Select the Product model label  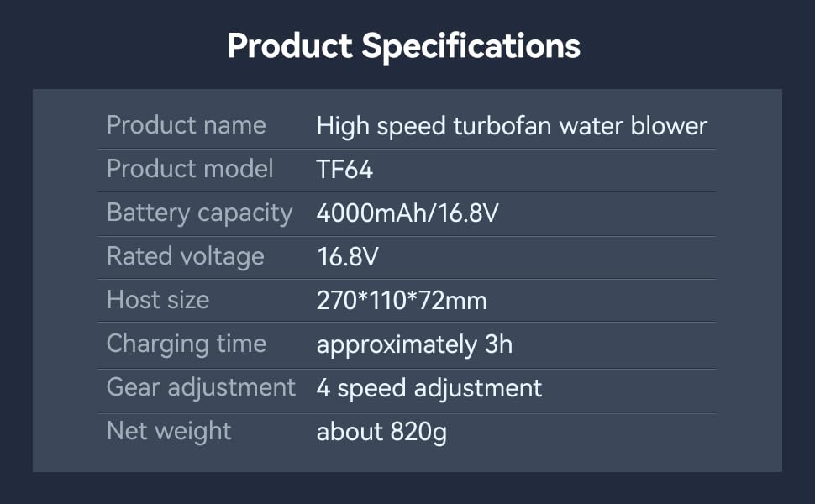click(x=190, y=169)
